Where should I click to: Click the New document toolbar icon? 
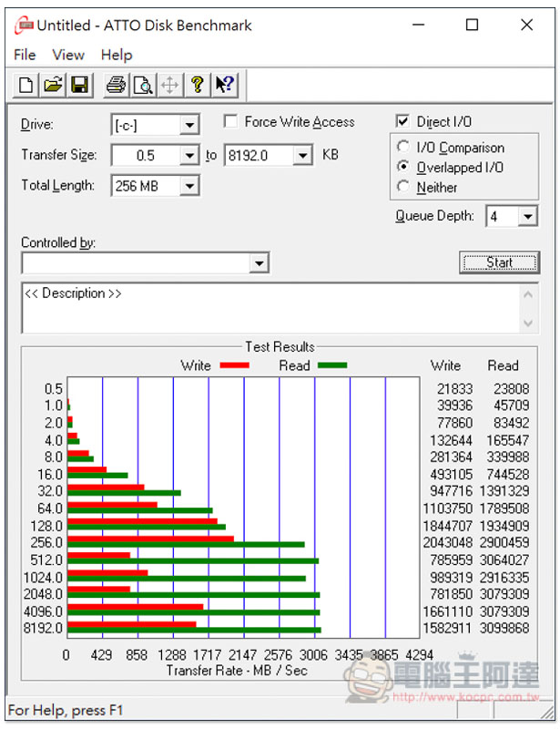[x=26, y=86]
